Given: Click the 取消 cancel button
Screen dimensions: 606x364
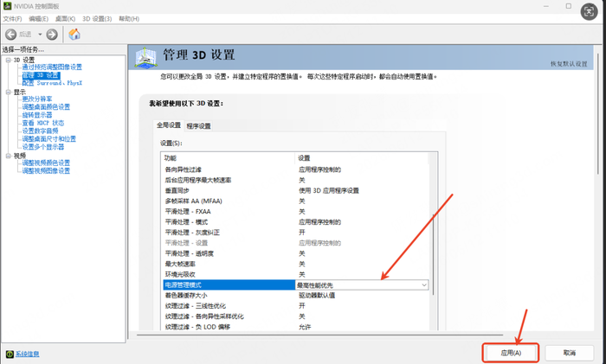Looking at the screenshot, I should click(570, 353).
